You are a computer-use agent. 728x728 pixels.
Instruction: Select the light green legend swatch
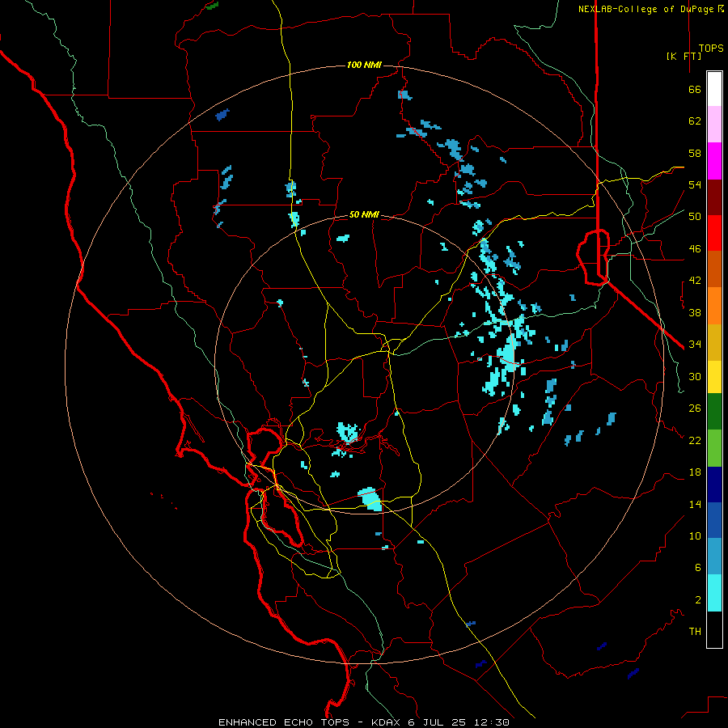[x=714, y=448]
